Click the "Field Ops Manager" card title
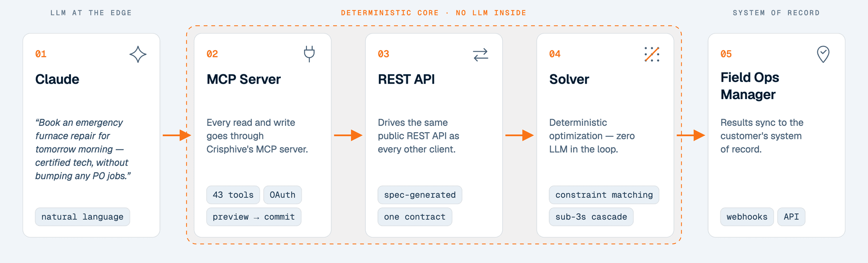 coord(750,86)
